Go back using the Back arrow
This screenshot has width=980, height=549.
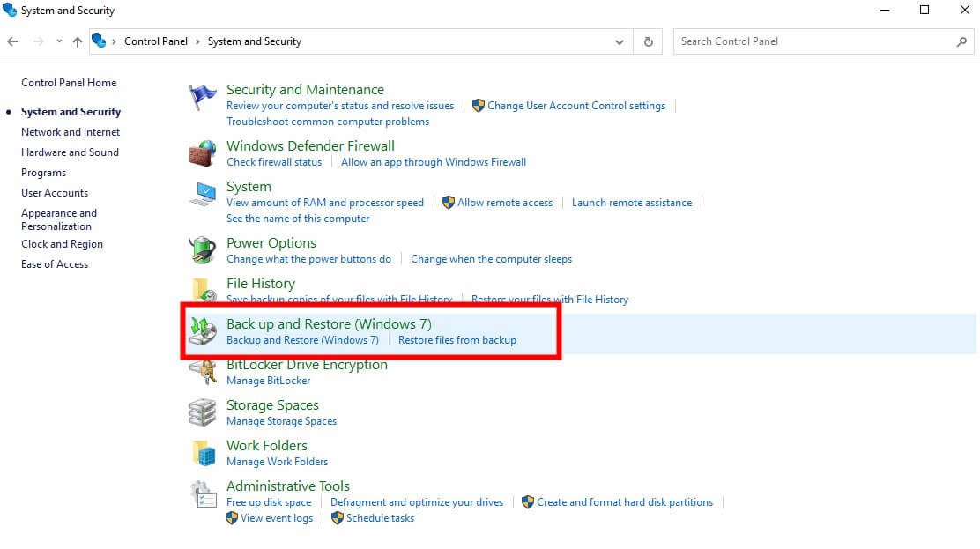point(12,41)
